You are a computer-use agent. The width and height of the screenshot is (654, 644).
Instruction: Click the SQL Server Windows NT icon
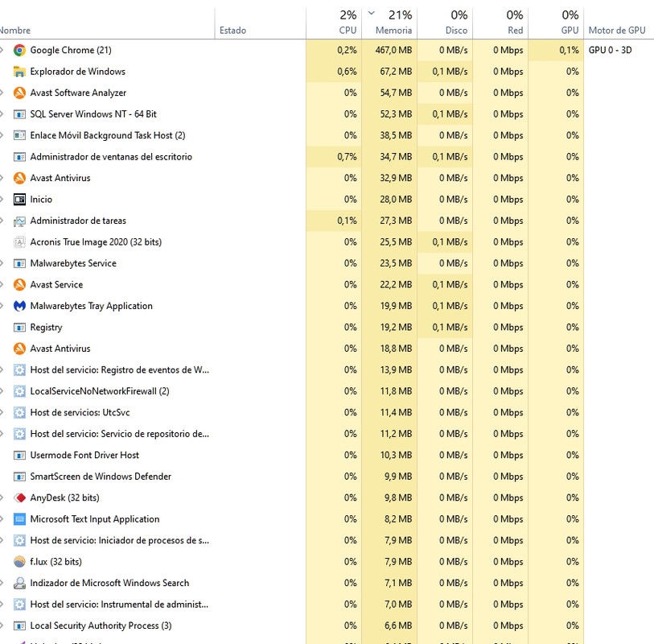[19, 114]
